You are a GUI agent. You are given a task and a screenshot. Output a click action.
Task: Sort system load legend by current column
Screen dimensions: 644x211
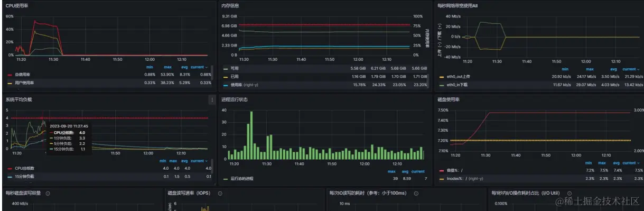[x=199, y=161]
